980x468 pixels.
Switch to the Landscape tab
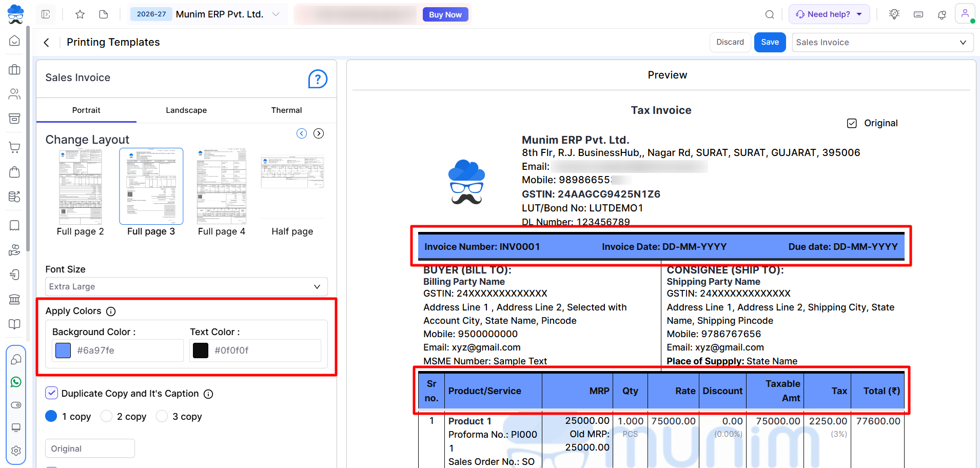[186, 110]
